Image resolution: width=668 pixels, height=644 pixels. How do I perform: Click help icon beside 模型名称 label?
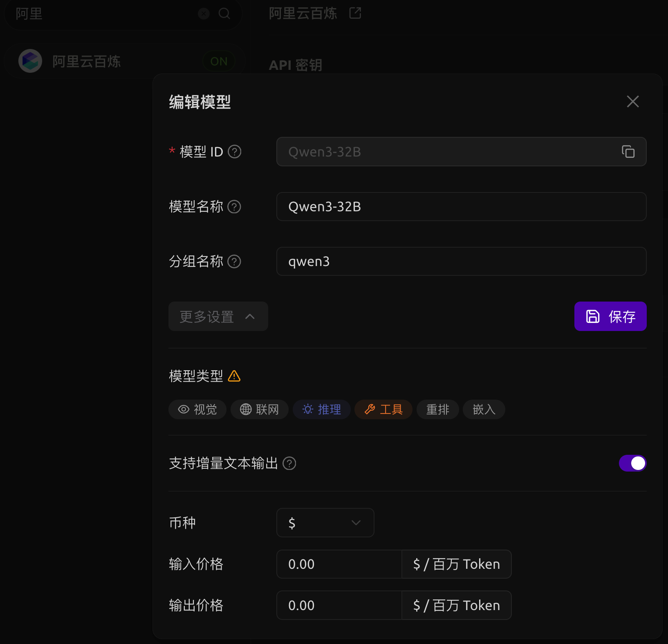coord(234,207)
